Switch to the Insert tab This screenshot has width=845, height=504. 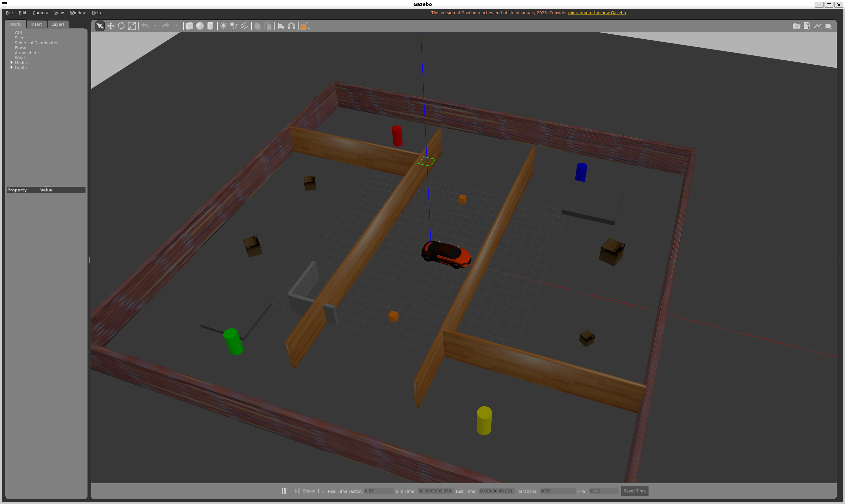(36, 24)
